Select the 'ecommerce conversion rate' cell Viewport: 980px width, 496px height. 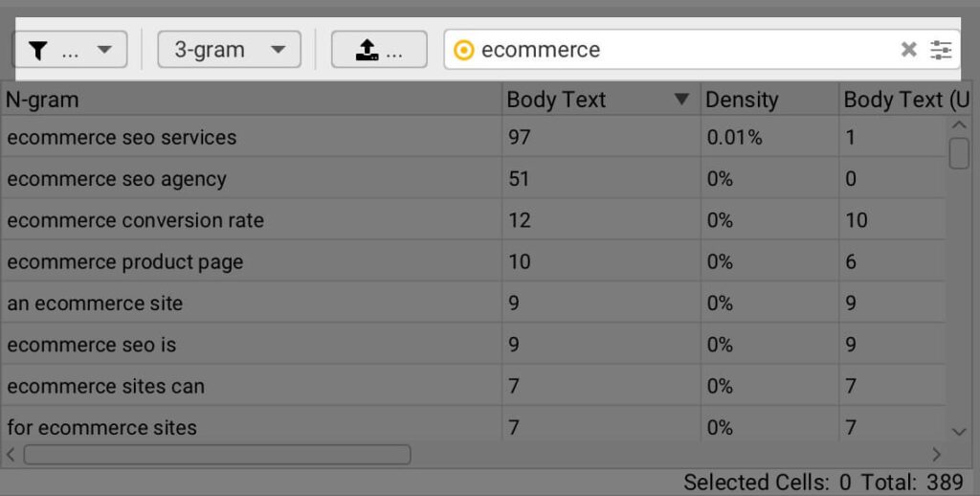[251, 220]
